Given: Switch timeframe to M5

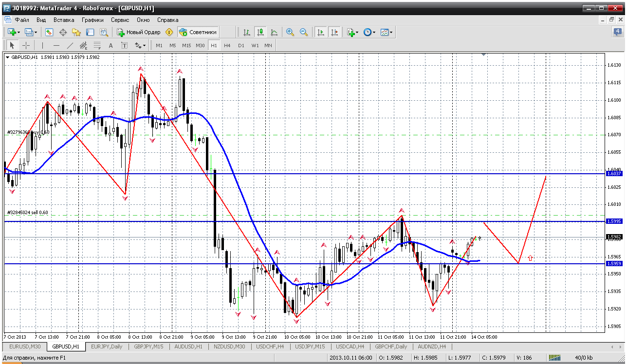Looking at the screenshot, I should coord(173,45).
